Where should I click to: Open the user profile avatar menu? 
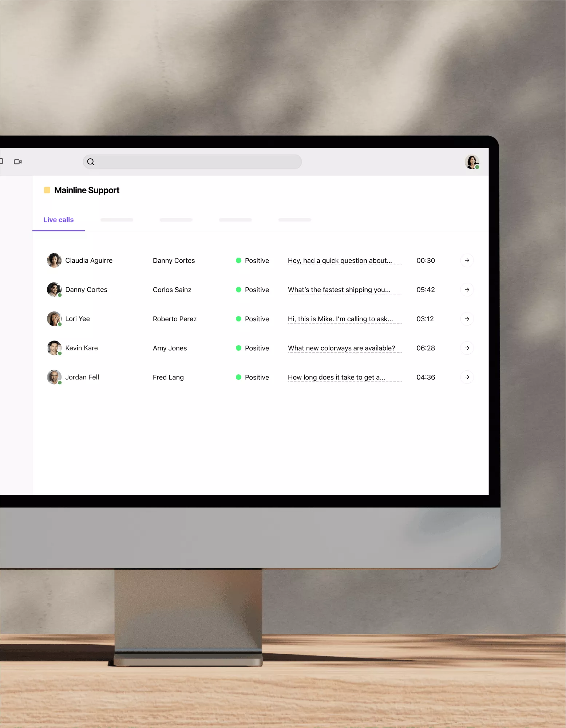pyautogui.click(x=472, y=162)
